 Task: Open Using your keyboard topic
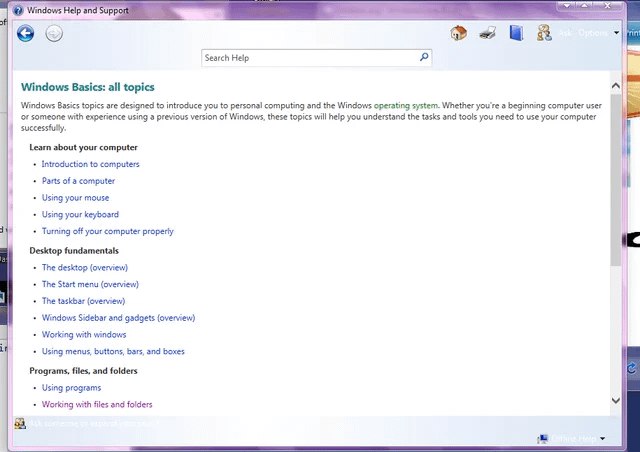80,214
